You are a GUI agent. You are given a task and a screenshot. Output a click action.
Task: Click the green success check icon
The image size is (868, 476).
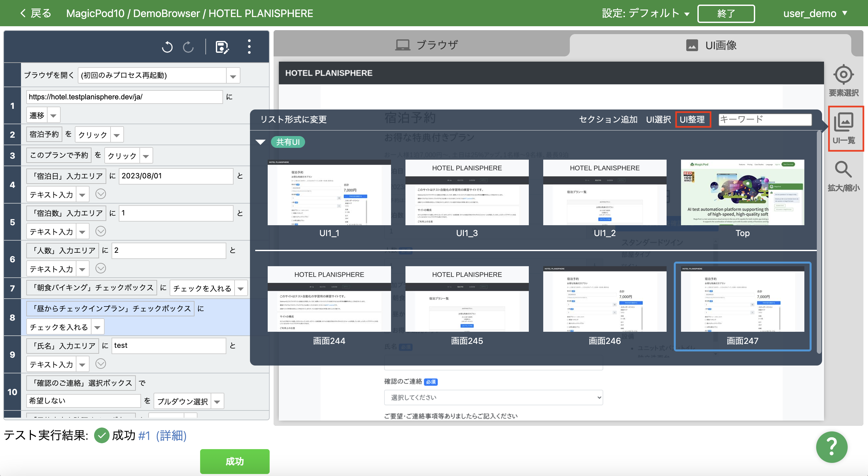101,435
